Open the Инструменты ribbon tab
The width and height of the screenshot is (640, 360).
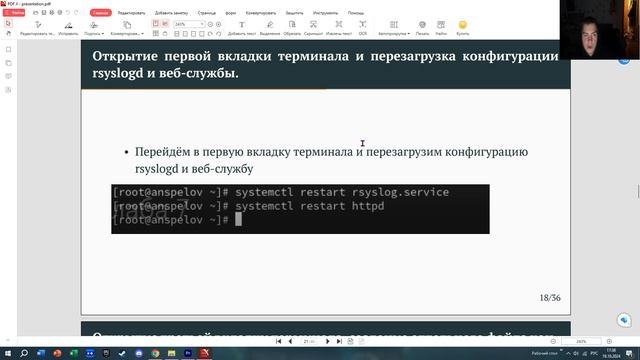tap(325, 13)
